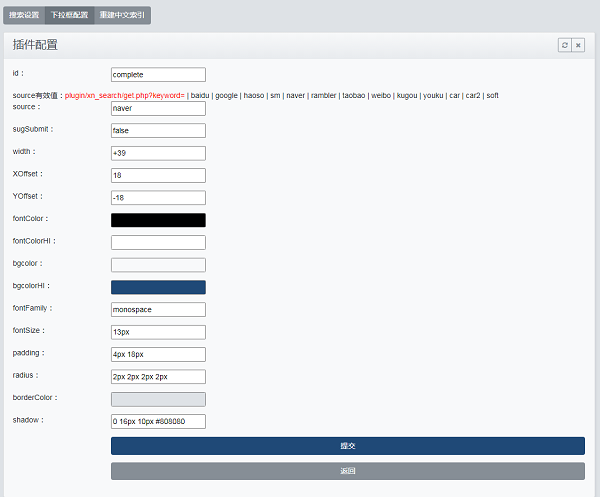The image size is (600, 497).
Task: Open the dark blue bgcolorHl swatch
Action: point(158,287)
